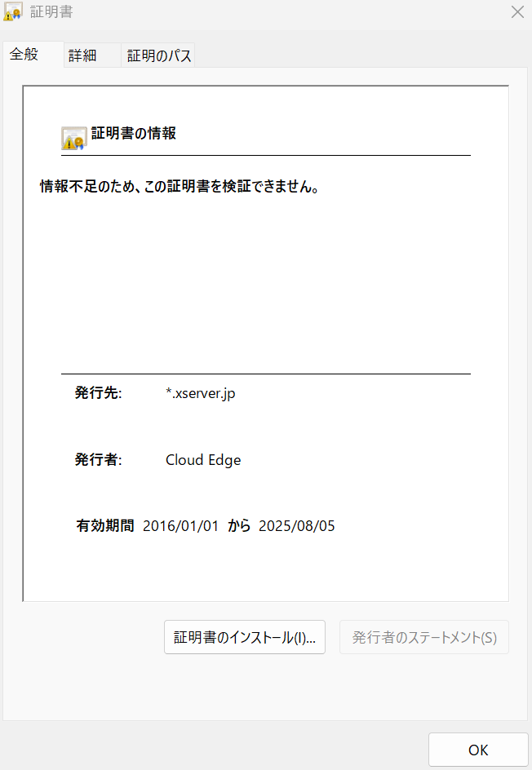The height and width of the screenshot is (770, 532).
Task: Click the 証明書の情報 heading text
Action: pos(134,134)
